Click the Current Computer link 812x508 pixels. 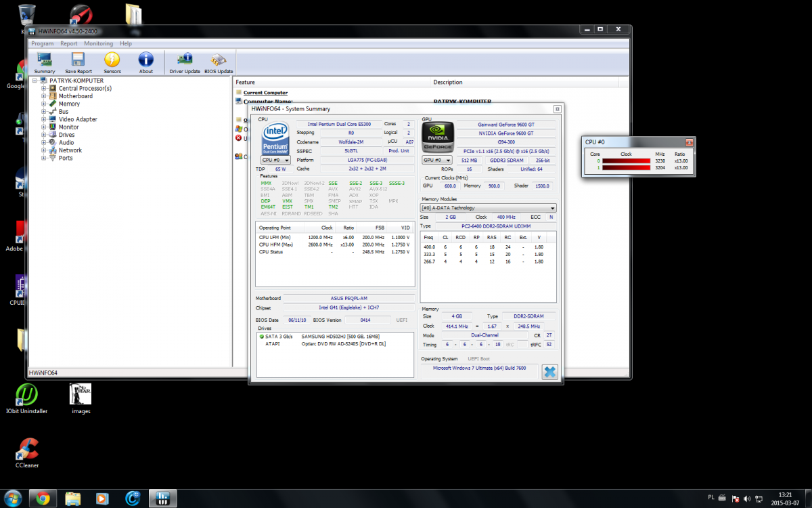(265, 93)
